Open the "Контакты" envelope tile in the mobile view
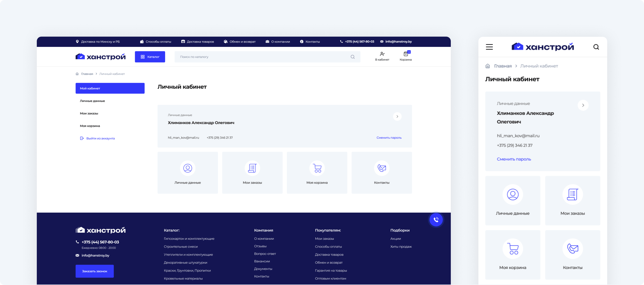This screenshot has width=644, height=285. 572,254
